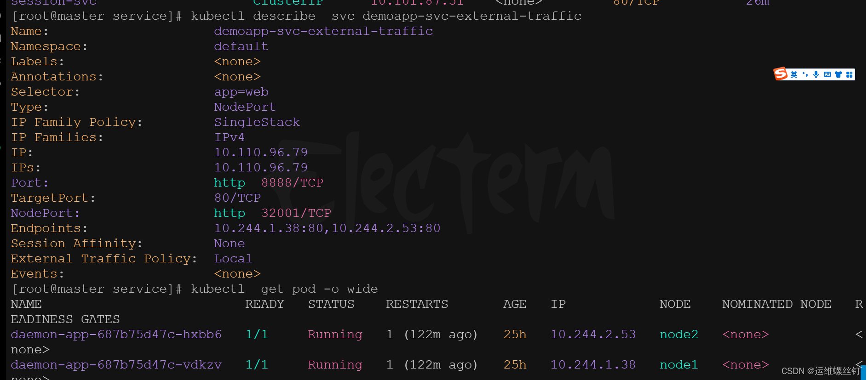Click the Type value 'NodePort'
This screenshot has height=380, width=868.
245,107
